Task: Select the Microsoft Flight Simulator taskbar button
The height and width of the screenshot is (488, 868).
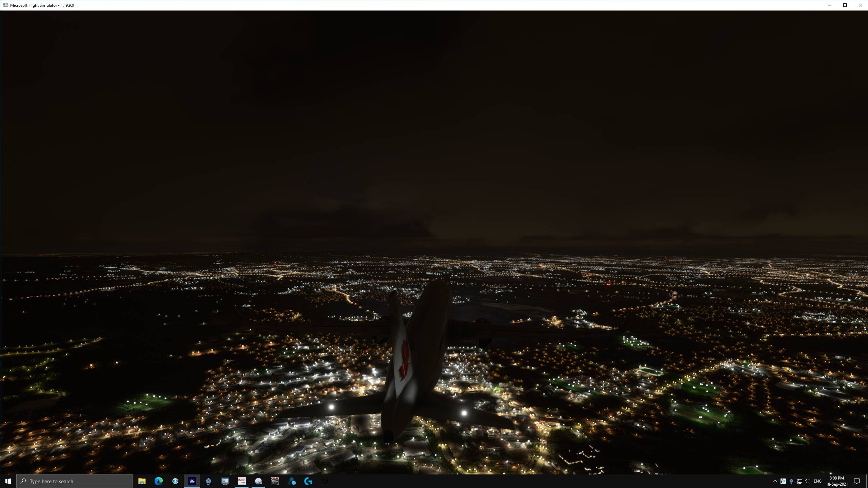Action: [x=192, y=481]
